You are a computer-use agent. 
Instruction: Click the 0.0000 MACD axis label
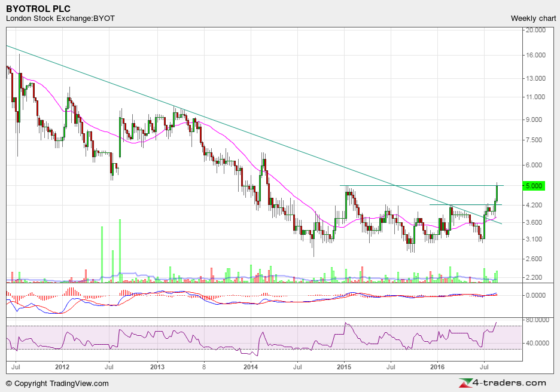[535, 295]
